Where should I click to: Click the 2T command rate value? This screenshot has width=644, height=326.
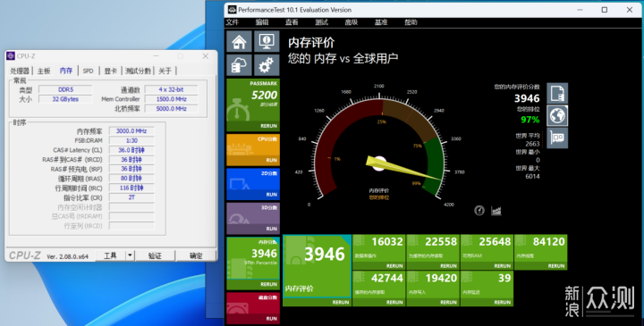pyautogui.click(x=131, y=197)
